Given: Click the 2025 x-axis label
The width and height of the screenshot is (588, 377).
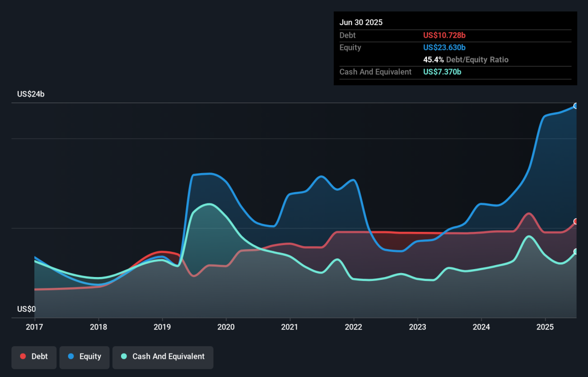Looking at the screenshot, I should click(545, 327).
